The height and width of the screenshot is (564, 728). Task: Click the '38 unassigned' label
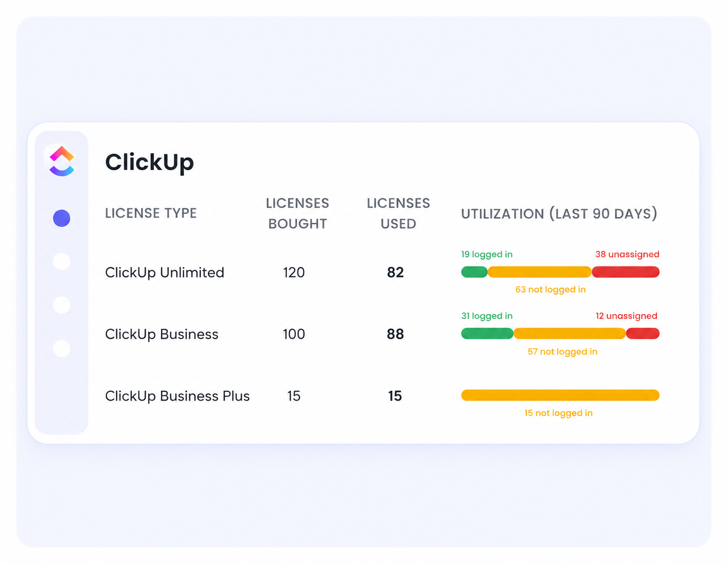[627, 254]
